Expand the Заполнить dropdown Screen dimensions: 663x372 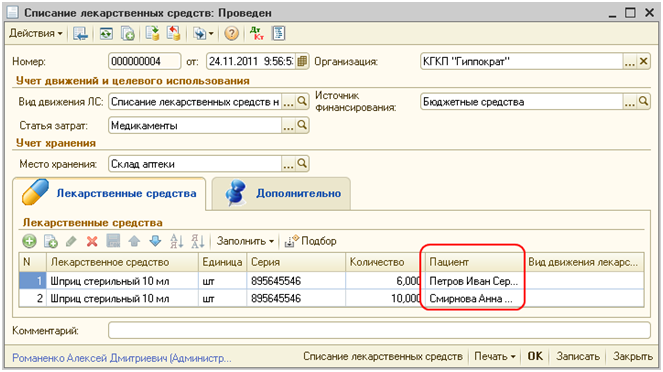click(245, 241)
